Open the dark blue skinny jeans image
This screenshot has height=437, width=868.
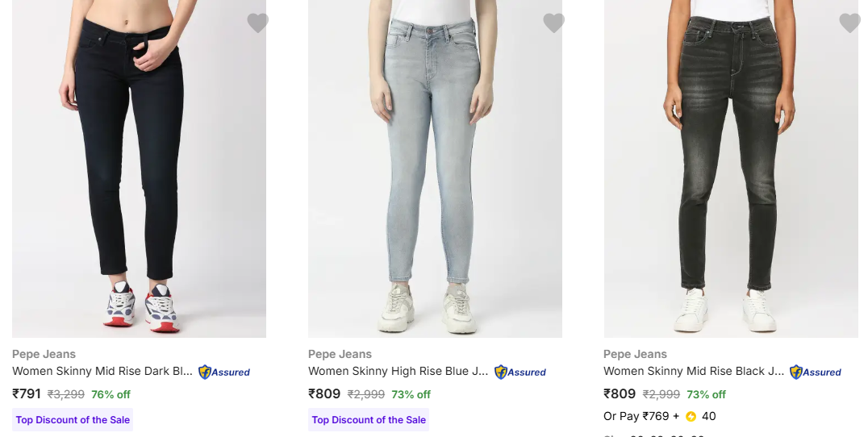139,169
